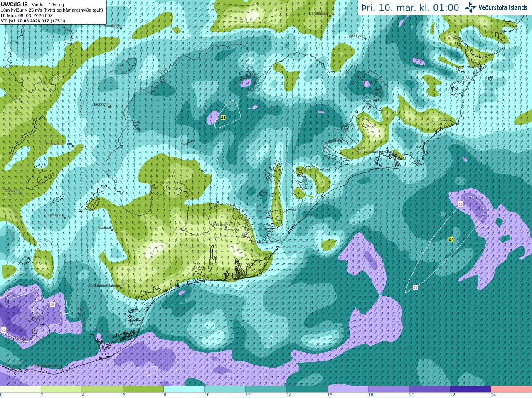Select the 20–22 m/s violet legend swatch

pos(430,389)
